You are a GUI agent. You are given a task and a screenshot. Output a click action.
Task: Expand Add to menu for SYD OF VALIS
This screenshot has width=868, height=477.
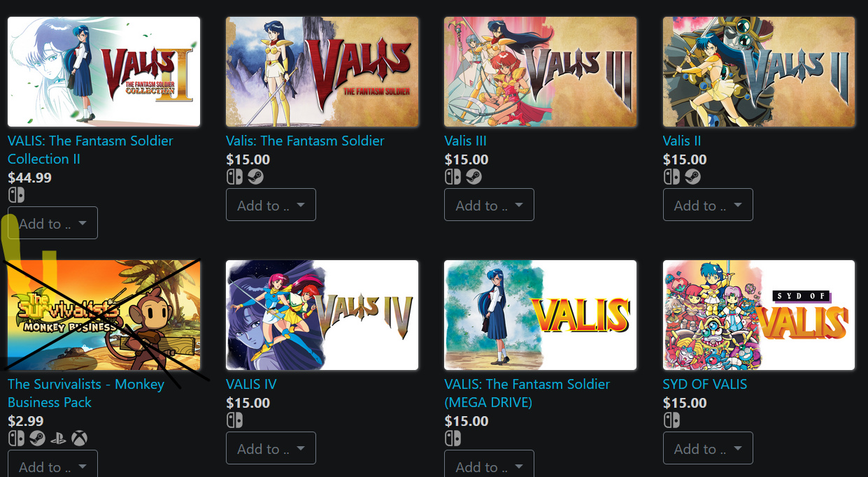(708, 448)
